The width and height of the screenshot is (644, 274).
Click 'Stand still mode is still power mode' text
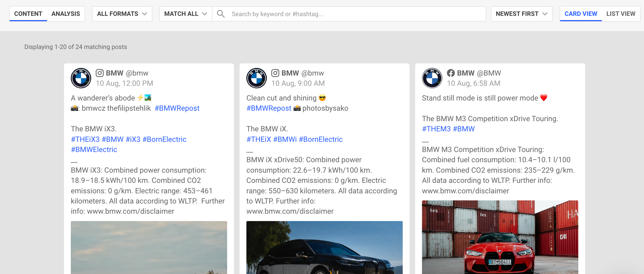[480, 98]
